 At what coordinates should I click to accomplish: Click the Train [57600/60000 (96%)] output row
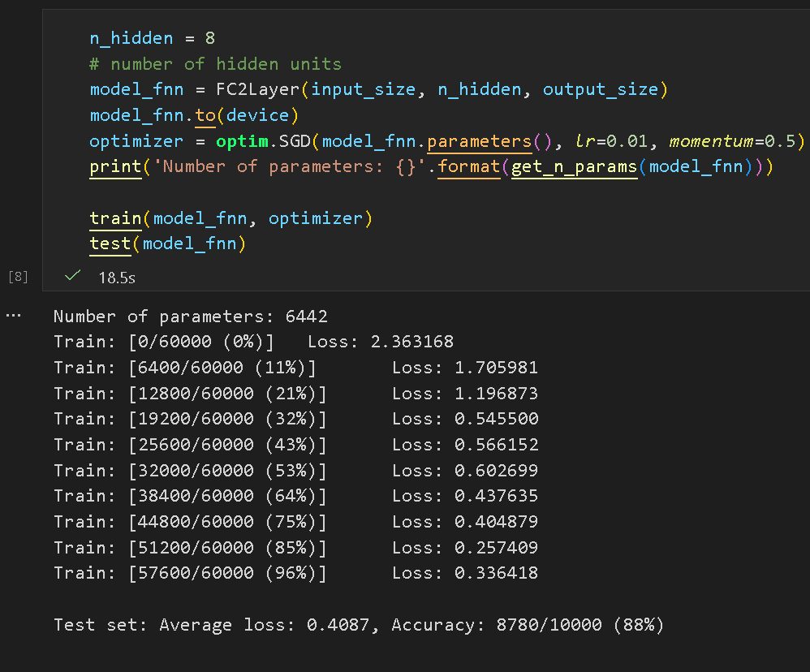point(190,573)
